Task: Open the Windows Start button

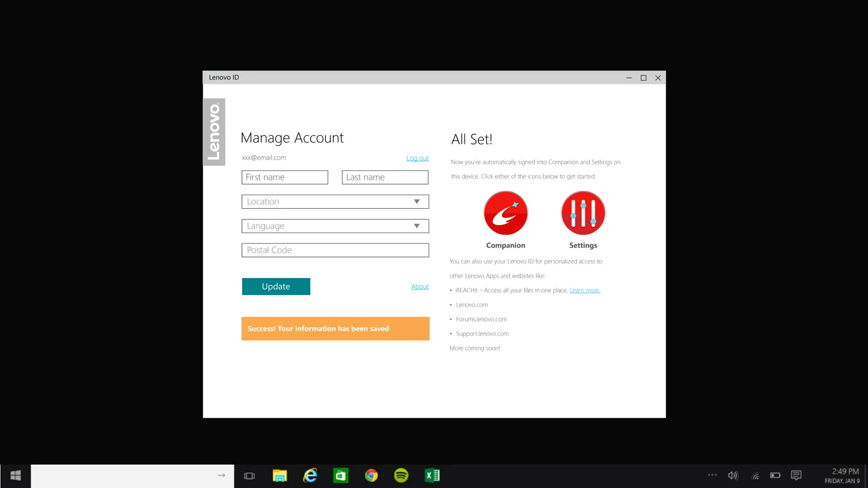Action: click(x=16, y=476)
